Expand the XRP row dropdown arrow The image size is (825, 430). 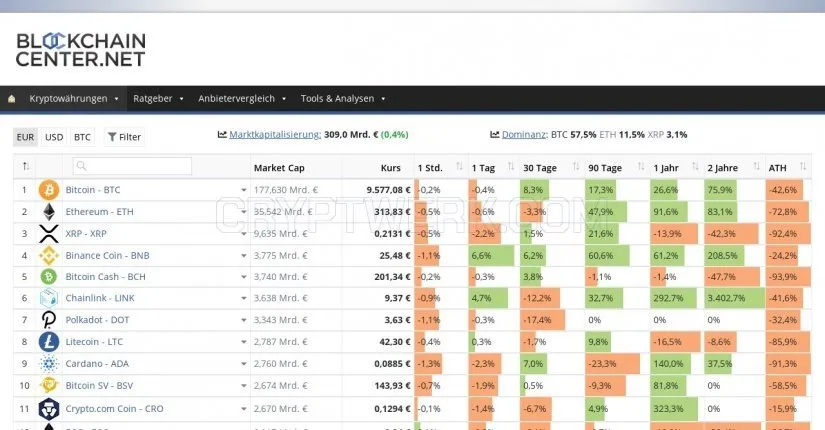pyautogui.click(x=244, y=234)
